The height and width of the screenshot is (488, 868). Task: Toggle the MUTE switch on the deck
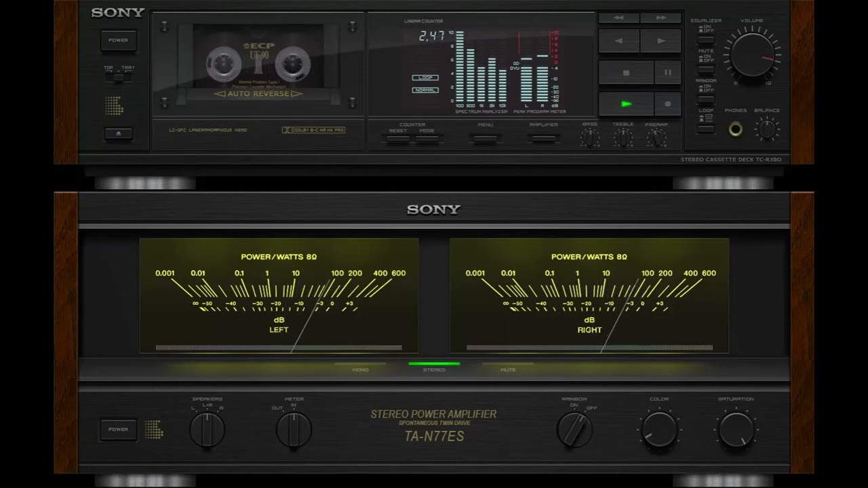tap(706, 69)
